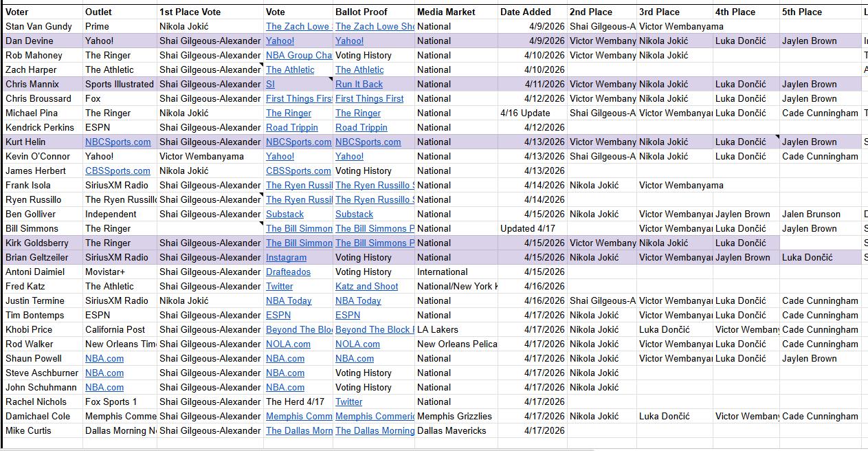Screen dimensions: 868x451
Task: Select Fred Katz's National/New York market cell
Action: pos(457,287)
